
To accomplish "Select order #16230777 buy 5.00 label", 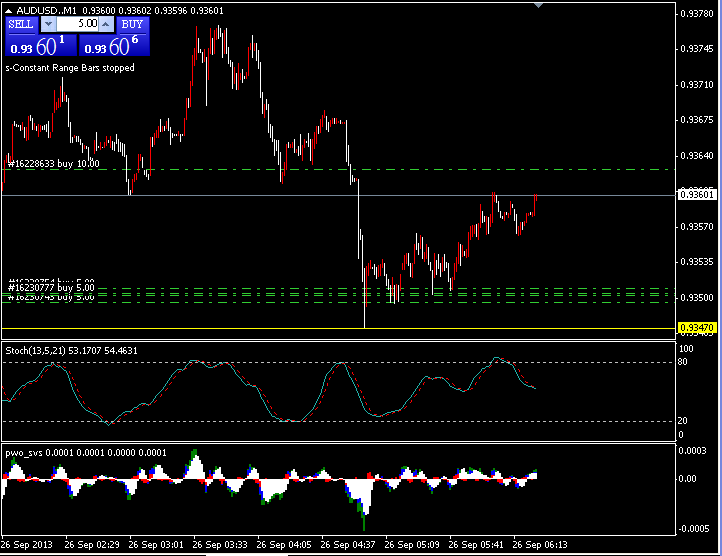I will [x=51, y=288].
